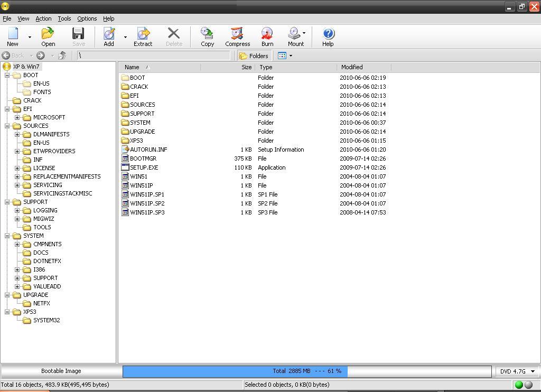Click the BOOTMGR file icon
The height and width of the screenshot is (392, 541).
[x=125, y=158]
